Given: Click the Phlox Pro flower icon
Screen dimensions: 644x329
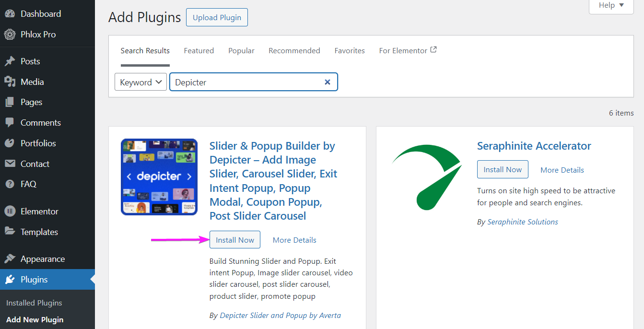Looking at the screenshot, I should click(10, 35).
